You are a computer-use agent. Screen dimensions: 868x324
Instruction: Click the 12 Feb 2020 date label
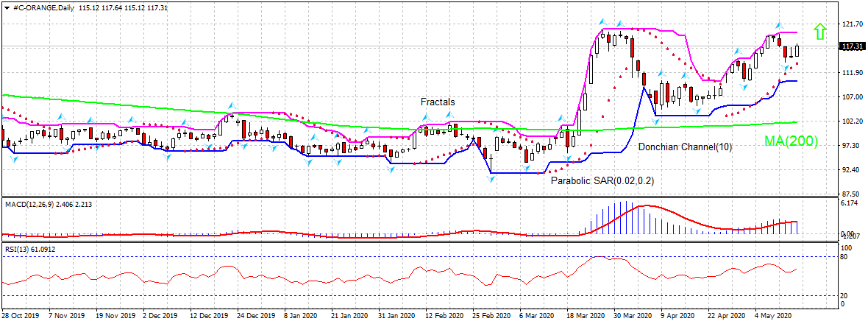coord(444,315)
